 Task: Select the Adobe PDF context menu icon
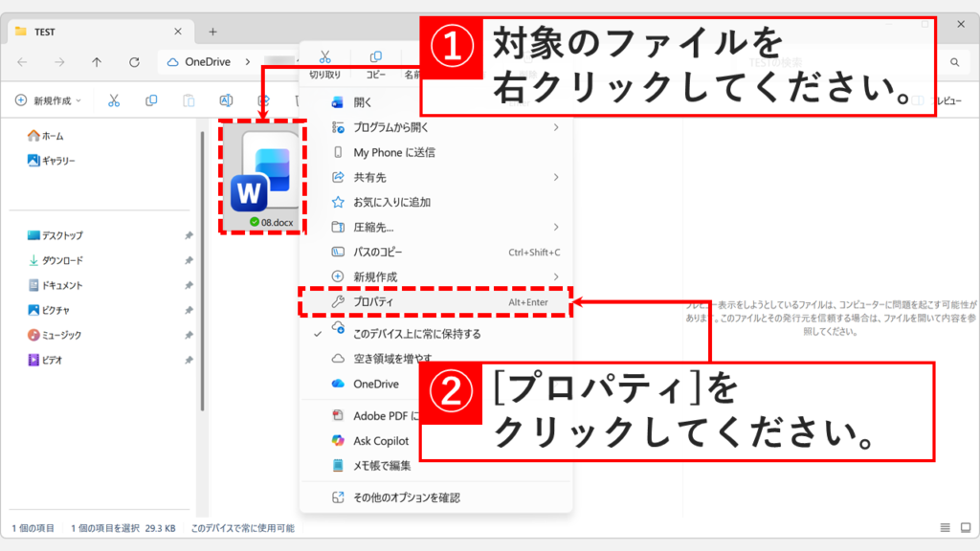click(338, 416)
